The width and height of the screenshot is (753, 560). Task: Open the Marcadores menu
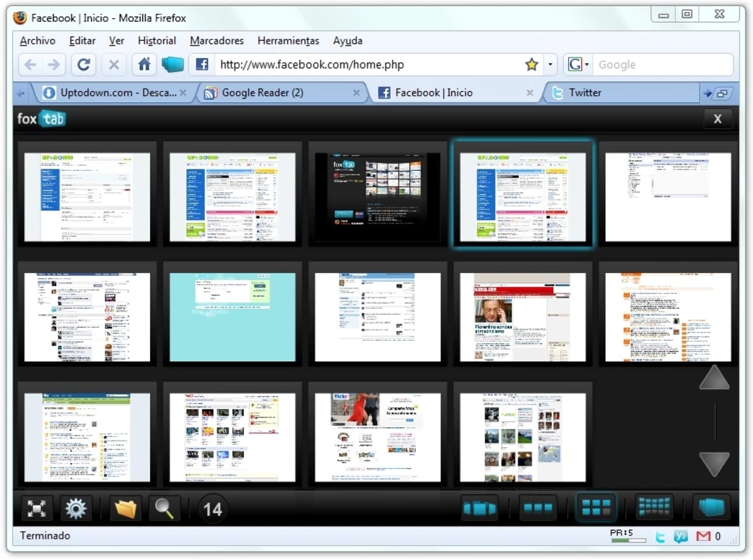(x=216, y=41)
